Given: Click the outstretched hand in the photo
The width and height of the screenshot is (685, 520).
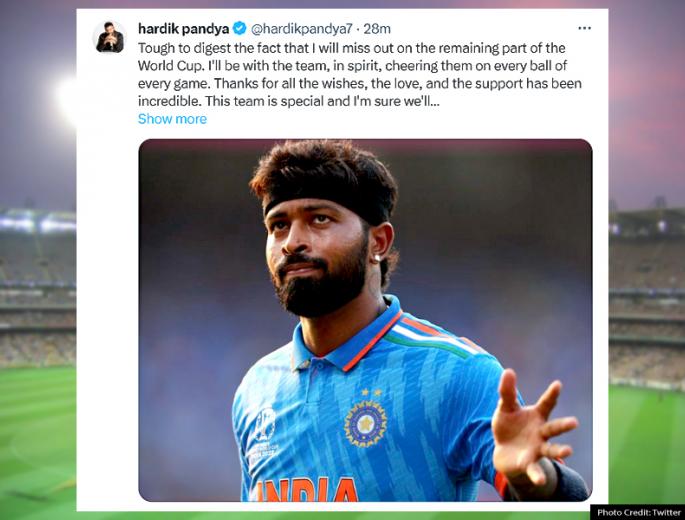Looking at the screenshot, I should click(x=533, y=428).
